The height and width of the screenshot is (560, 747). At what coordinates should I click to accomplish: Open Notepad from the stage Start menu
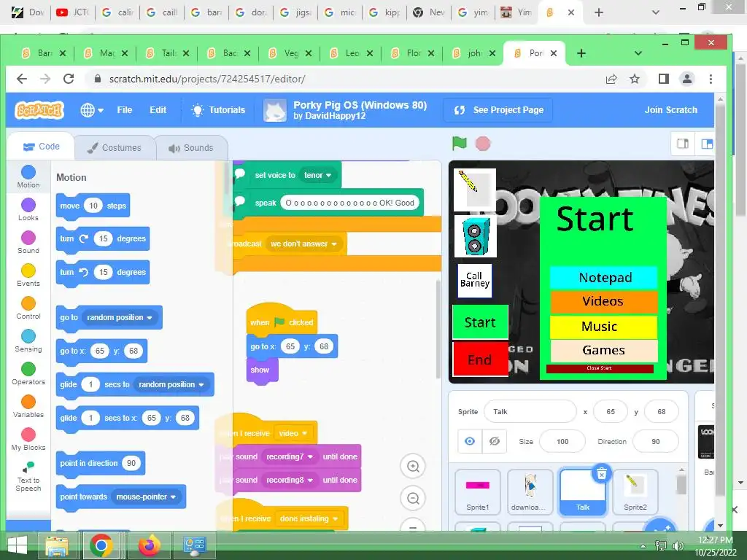(x=604, y=278)
